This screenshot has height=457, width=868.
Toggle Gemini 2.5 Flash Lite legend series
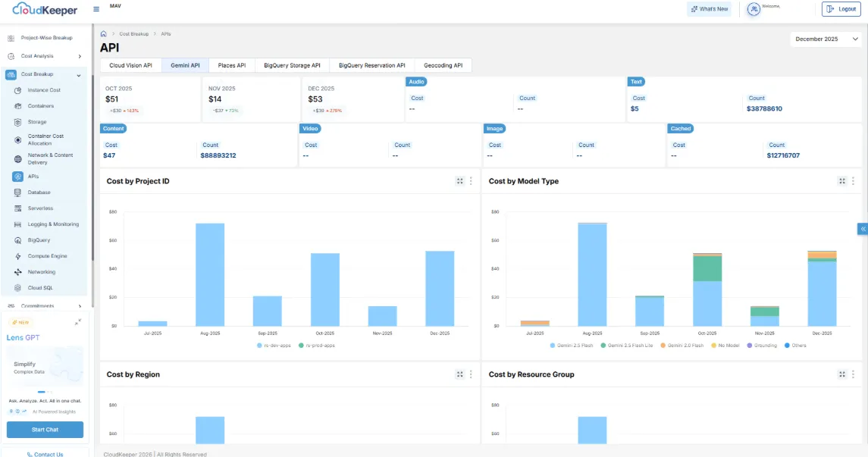[x=627, y=346]
